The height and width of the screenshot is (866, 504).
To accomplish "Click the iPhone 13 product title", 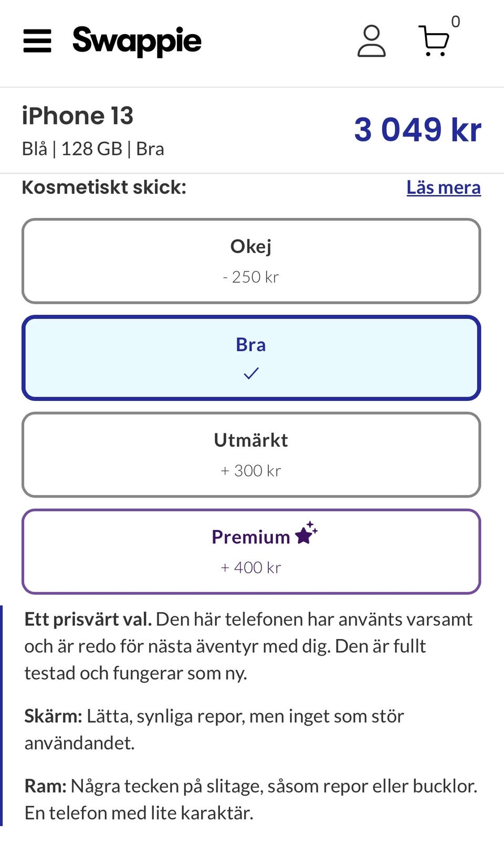I will [x=78, y=116].
